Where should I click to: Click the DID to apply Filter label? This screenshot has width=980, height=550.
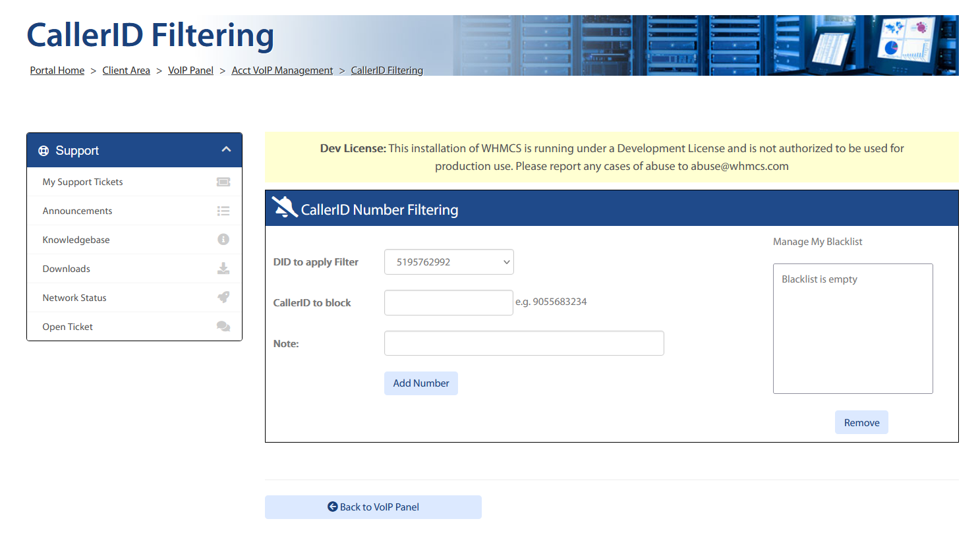(316, 262)
